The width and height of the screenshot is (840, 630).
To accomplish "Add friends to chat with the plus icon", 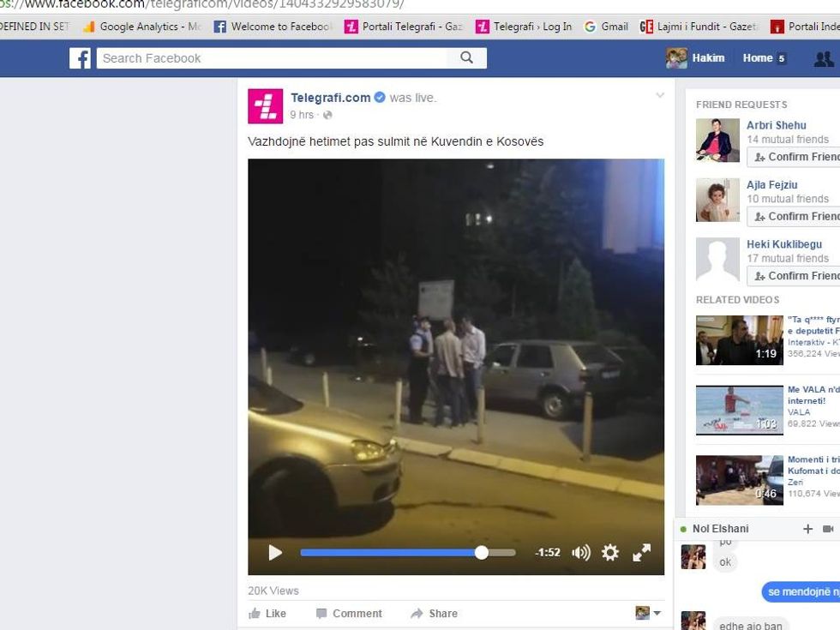I will coord(807,529).
